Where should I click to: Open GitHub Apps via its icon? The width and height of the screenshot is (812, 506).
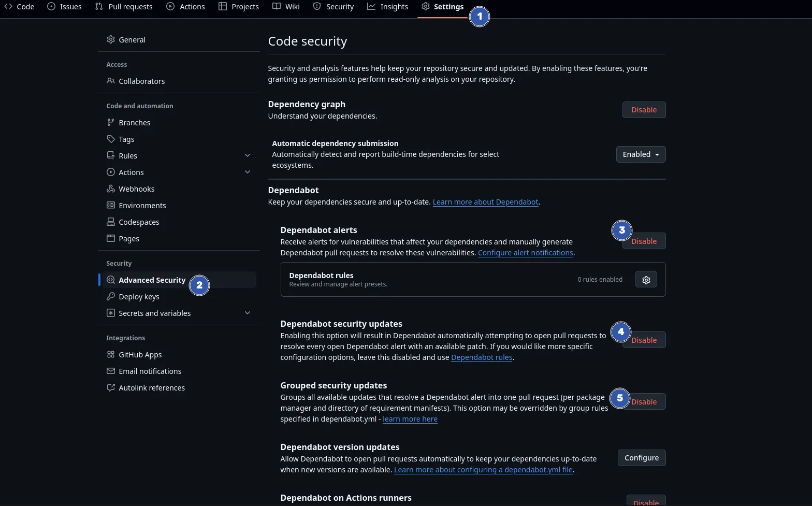click(x=110, y=355)
